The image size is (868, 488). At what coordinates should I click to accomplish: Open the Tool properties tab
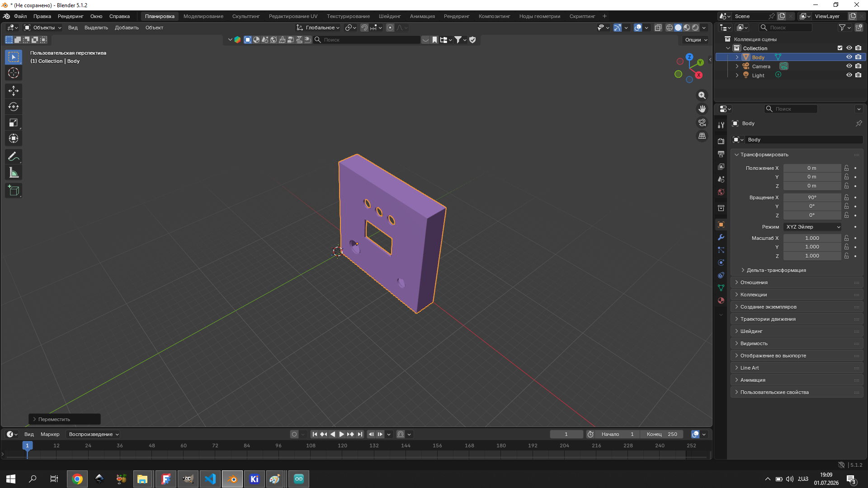pyautogui.click(x=721, y=125)
